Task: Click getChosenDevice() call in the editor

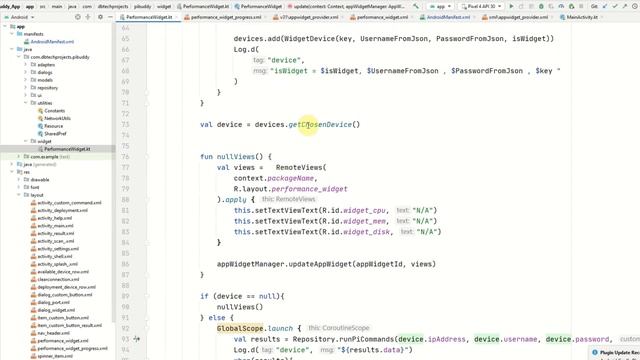Action: pos(324,124)
